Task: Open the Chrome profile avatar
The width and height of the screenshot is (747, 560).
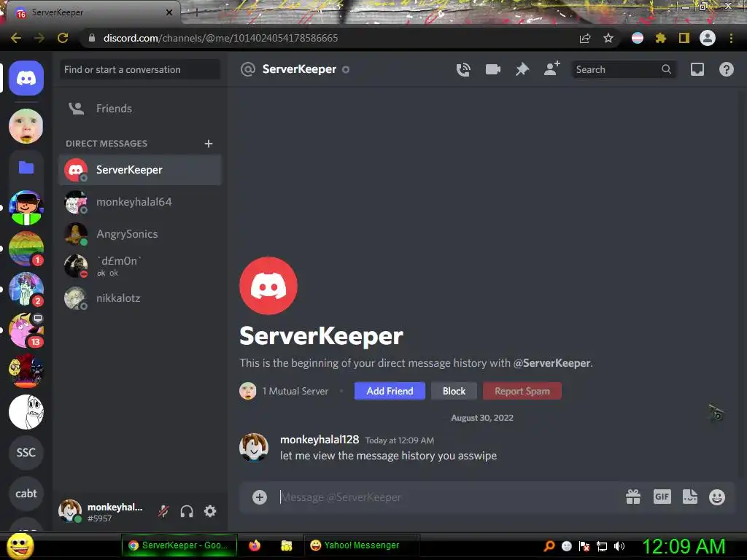Action: click(708, 38)
